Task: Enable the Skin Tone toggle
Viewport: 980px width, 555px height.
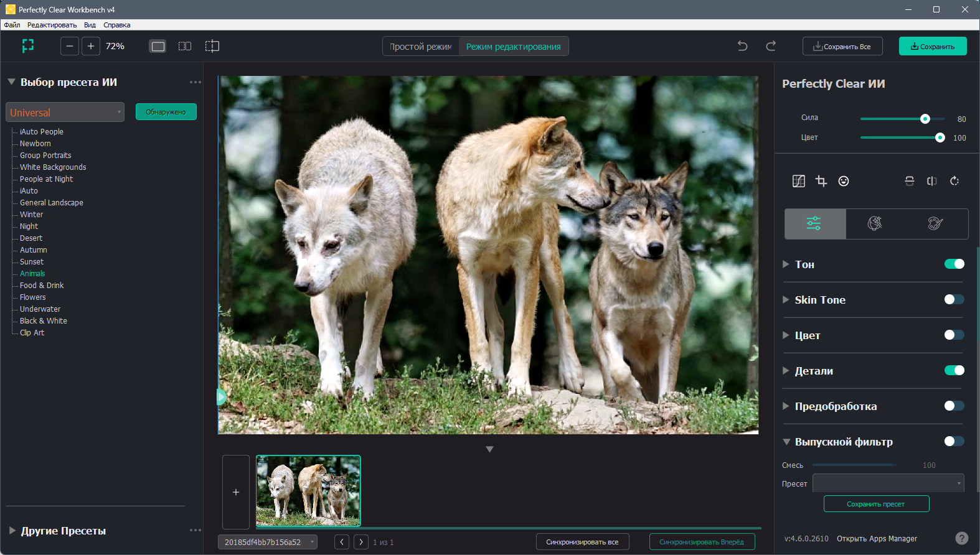Action: [954, 299]
